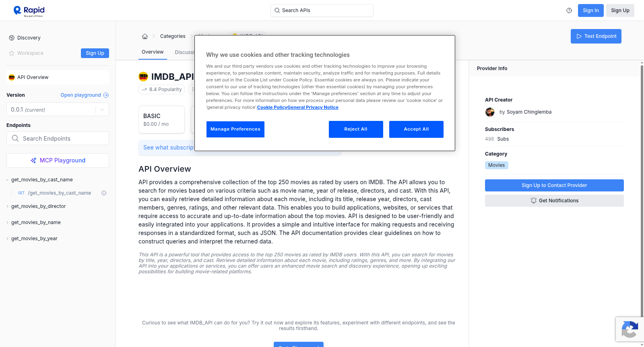Click Sign Up to Contact Provider

(x=554, y=185)
